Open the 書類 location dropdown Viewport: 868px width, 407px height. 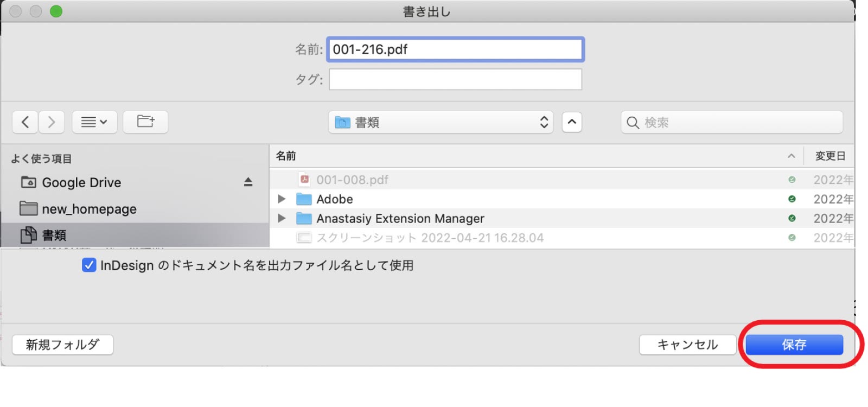pyautogui.click(x=441, y=123)
